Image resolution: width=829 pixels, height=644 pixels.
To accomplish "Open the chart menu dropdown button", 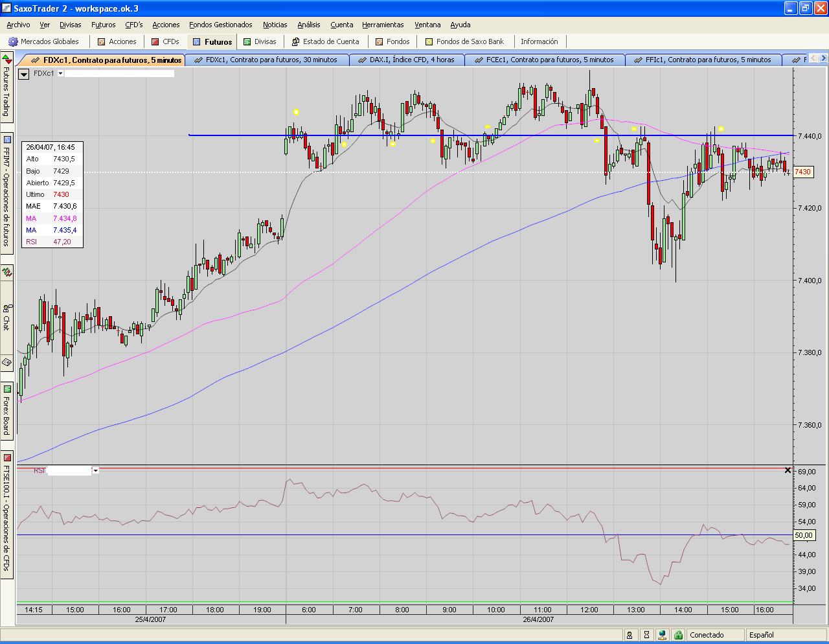I will (24, 74).
